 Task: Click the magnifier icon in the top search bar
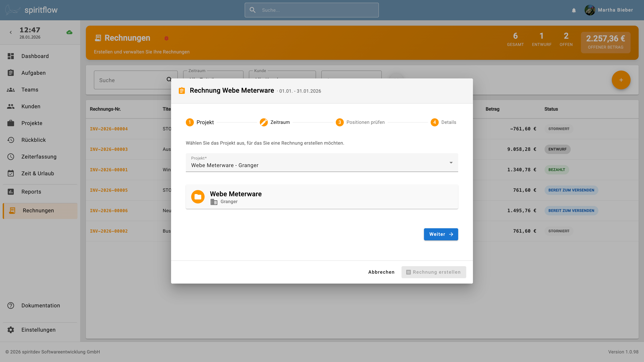[x=253, y=10]
